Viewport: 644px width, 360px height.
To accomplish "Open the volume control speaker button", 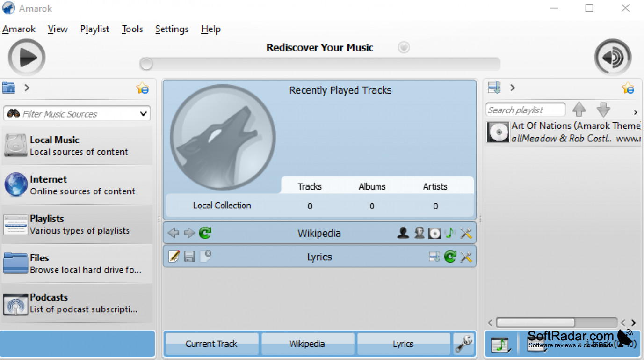I will tap(612, 57).
